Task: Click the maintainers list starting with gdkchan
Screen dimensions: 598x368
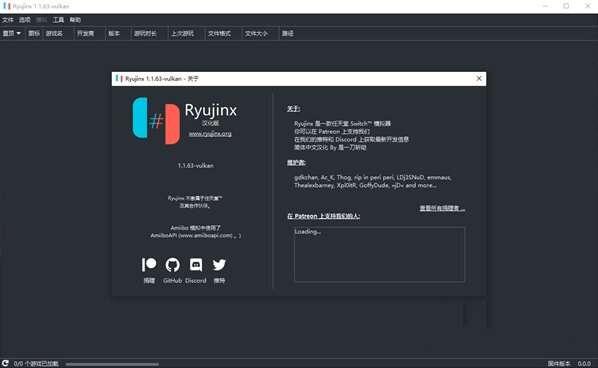Action: [373, 182]
